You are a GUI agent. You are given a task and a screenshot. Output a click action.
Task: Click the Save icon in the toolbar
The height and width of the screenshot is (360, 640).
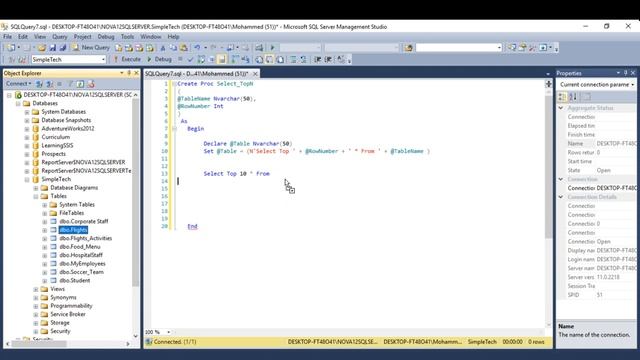point(53,48)
